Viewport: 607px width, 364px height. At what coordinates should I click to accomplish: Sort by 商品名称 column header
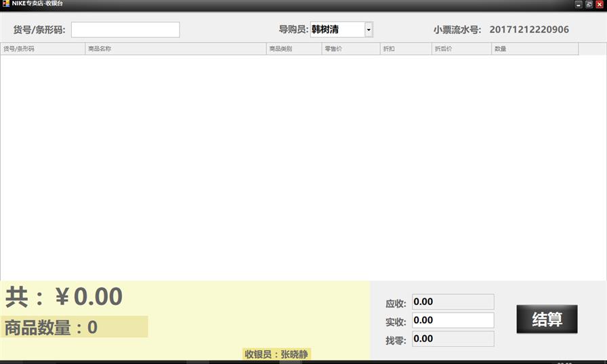[x=175, y=49]
